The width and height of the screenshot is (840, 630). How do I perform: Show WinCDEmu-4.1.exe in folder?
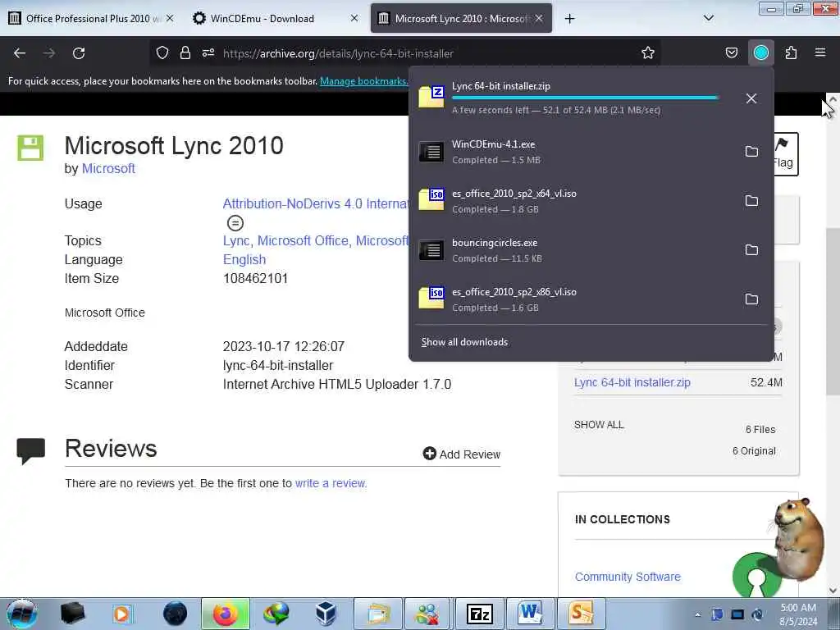(x=751, y=152)
